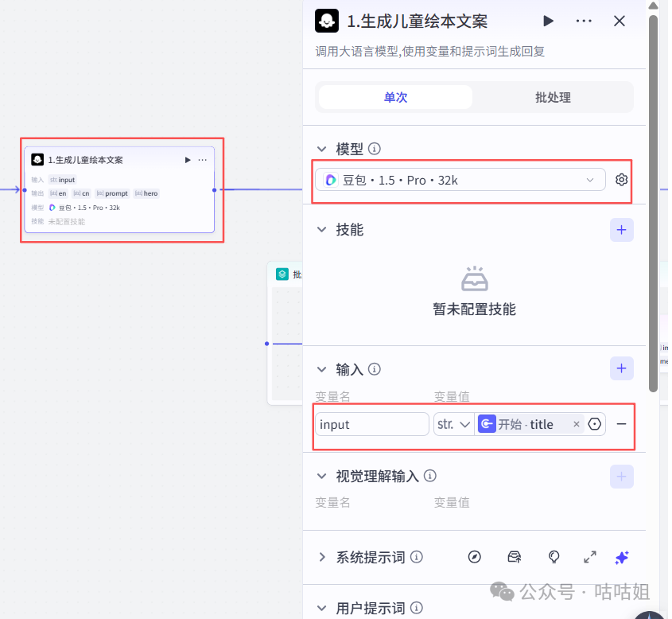Click the compass icon beside 系统提示词
The height and width of the screenshot is (619, 672).
tap(475, 557)
